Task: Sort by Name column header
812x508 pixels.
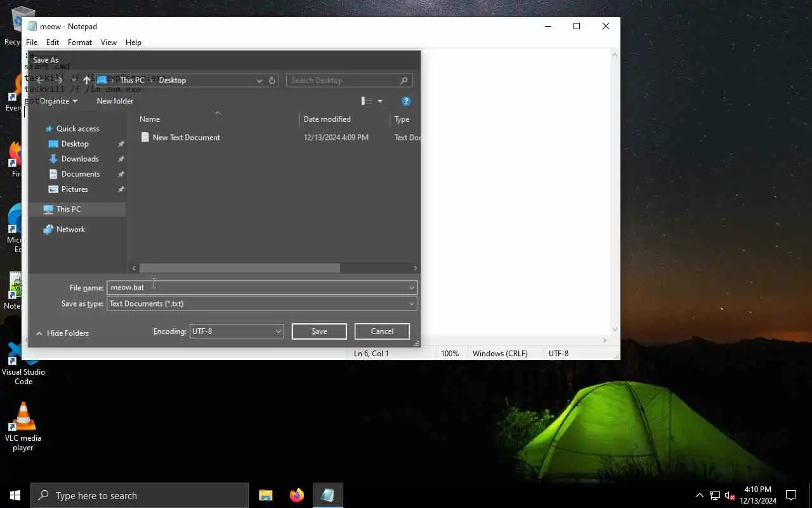Action: point(150,119)
